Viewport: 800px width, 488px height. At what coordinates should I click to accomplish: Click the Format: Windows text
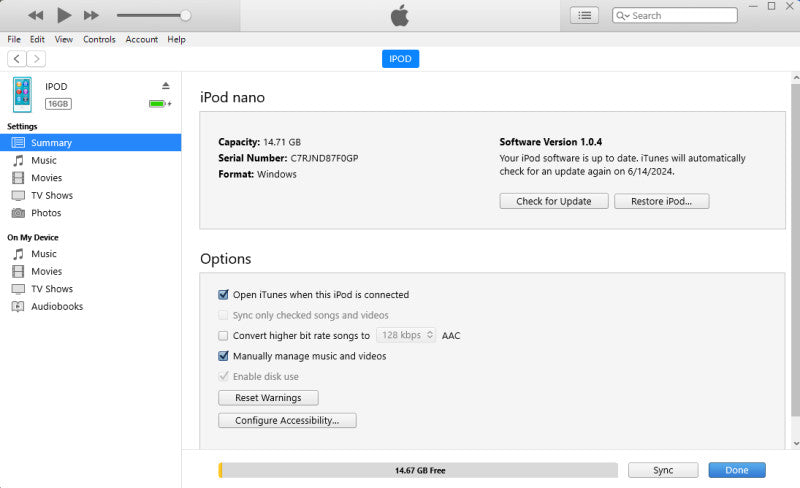(x=257, y=174)
